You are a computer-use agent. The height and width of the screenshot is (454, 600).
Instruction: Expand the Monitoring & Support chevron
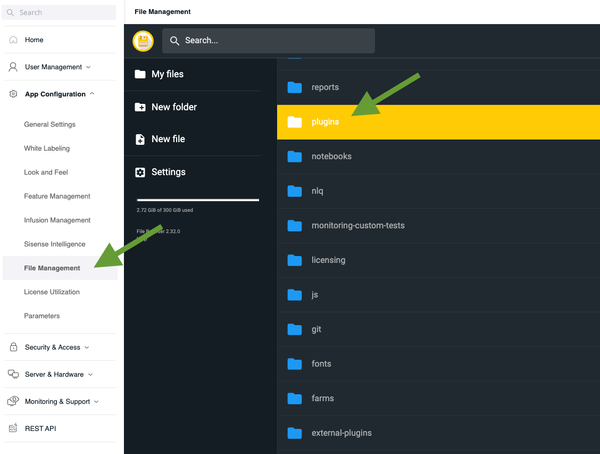96,402
